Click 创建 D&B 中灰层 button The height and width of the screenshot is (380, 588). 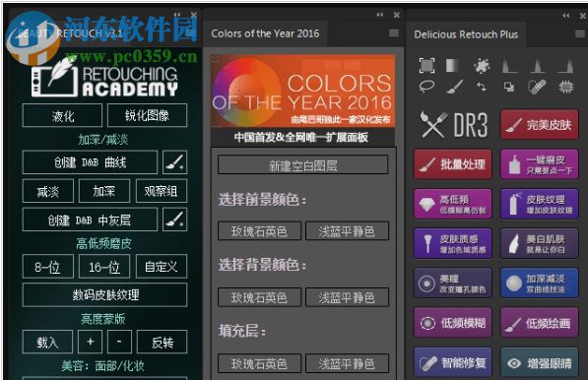(x=90, y=220)
